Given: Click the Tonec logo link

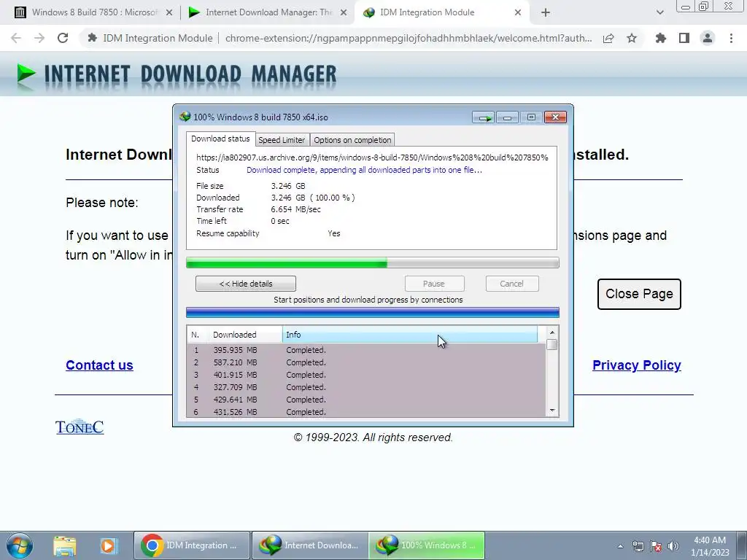Looking at the screenshot, I should click(80, 427).
